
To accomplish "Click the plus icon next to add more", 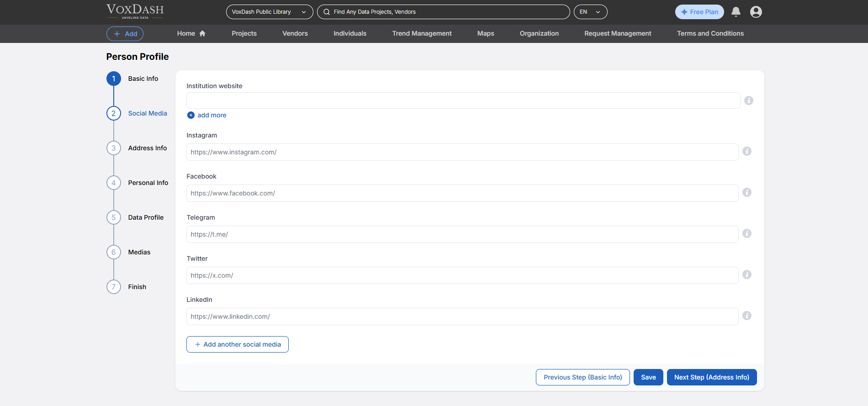I will point(191,115).
